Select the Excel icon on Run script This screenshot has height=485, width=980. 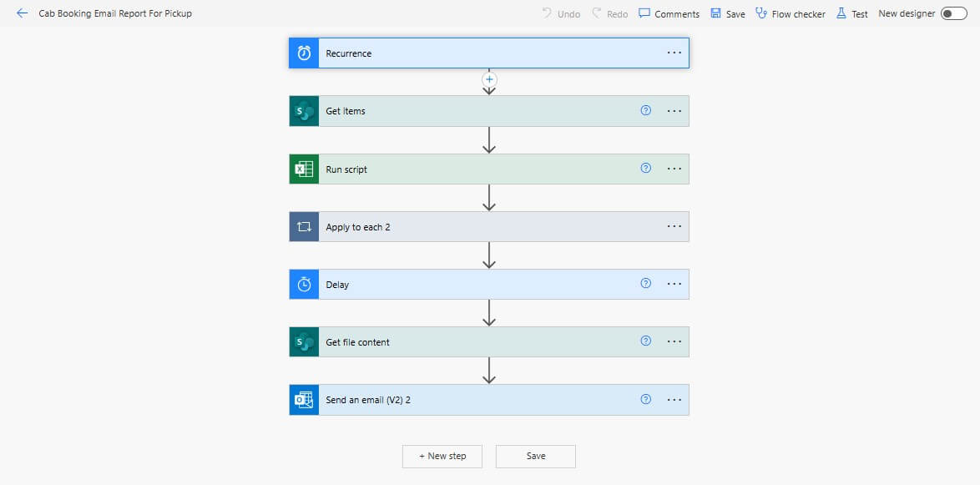(x=303, y=168)
